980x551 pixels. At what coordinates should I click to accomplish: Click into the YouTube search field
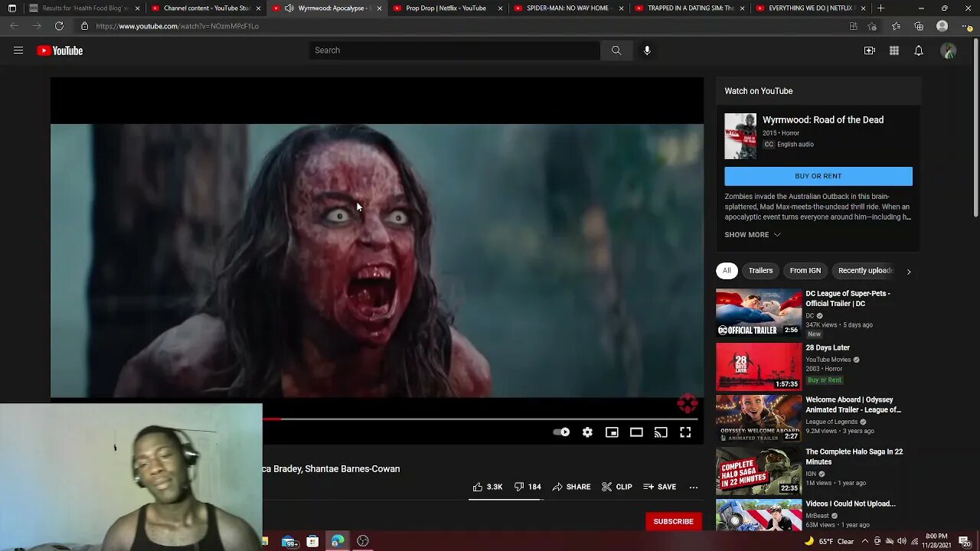[455, 51]
